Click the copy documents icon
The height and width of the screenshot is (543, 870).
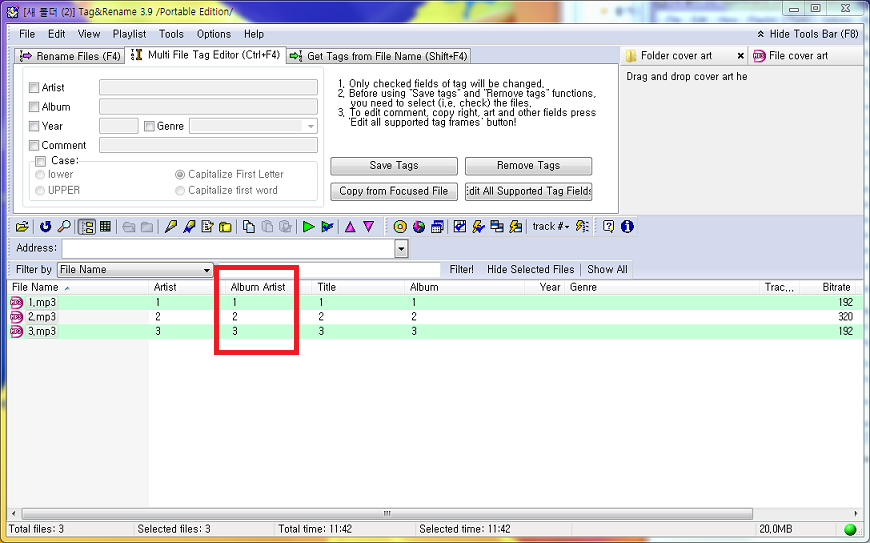249,226
